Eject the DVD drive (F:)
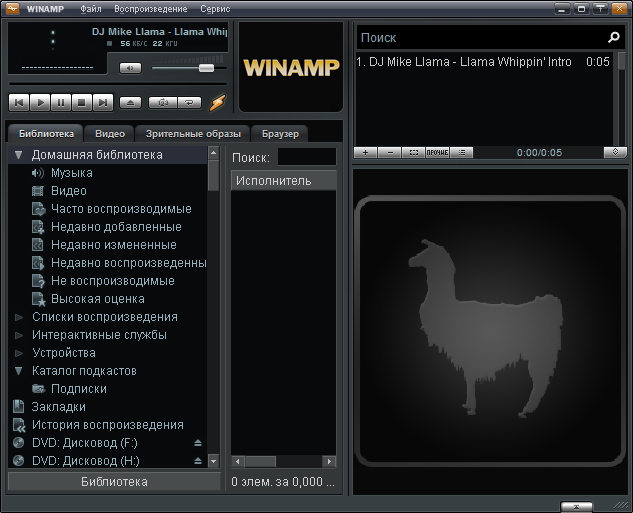This screenshot has height=513, width=633. pyautogui.click(x=198, y=443)
